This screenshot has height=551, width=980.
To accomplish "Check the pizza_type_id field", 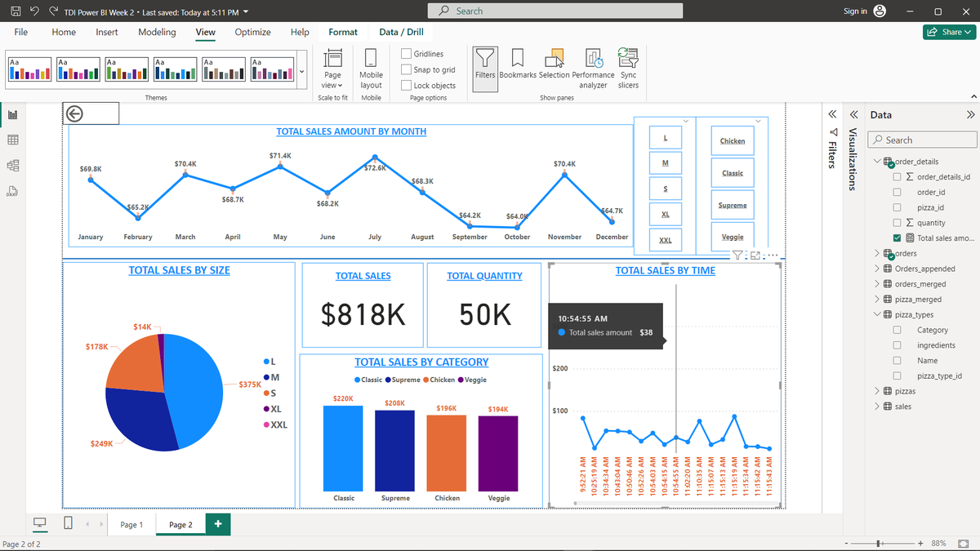I will [x=897, y=375].
